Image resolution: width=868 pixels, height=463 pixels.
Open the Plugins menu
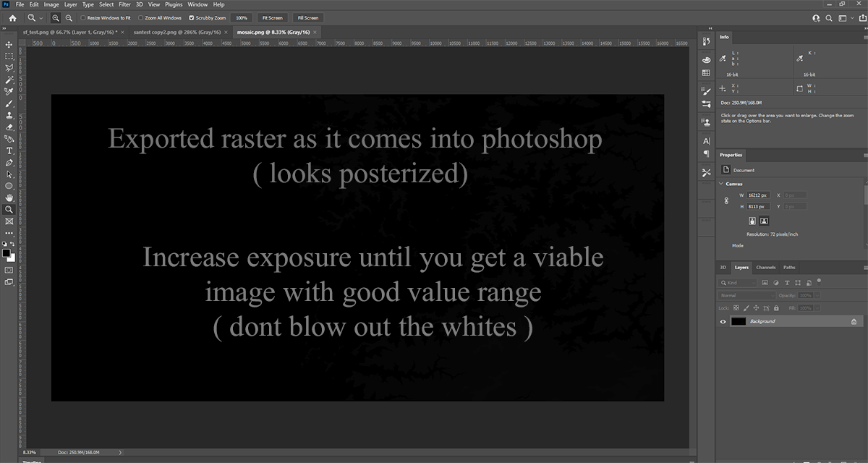coord(174,4)
